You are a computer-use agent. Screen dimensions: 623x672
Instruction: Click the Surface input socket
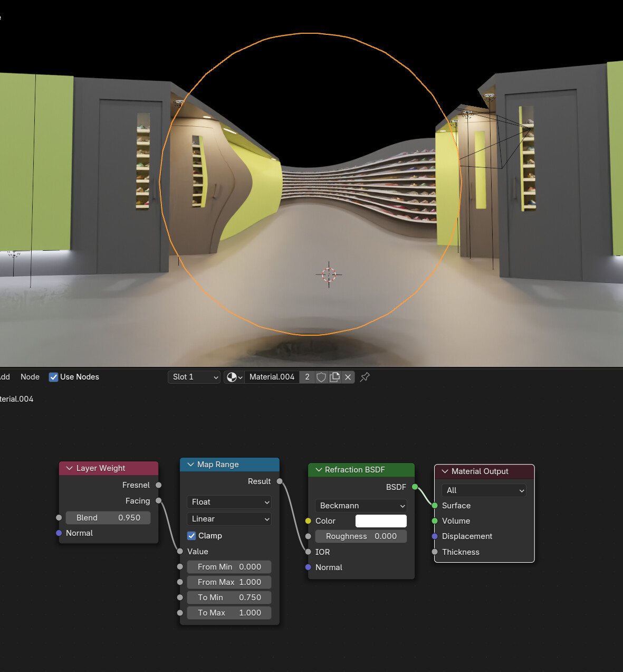tap(435, 506)
